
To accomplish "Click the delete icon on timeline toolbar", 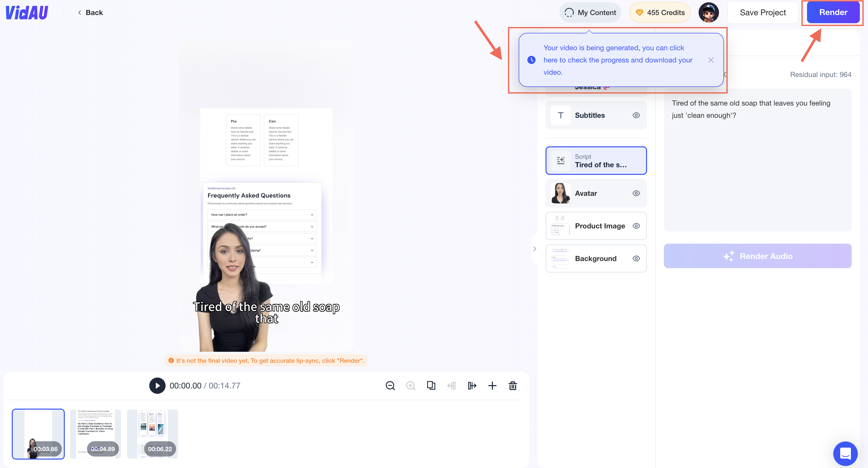I will tap(512, 385).
